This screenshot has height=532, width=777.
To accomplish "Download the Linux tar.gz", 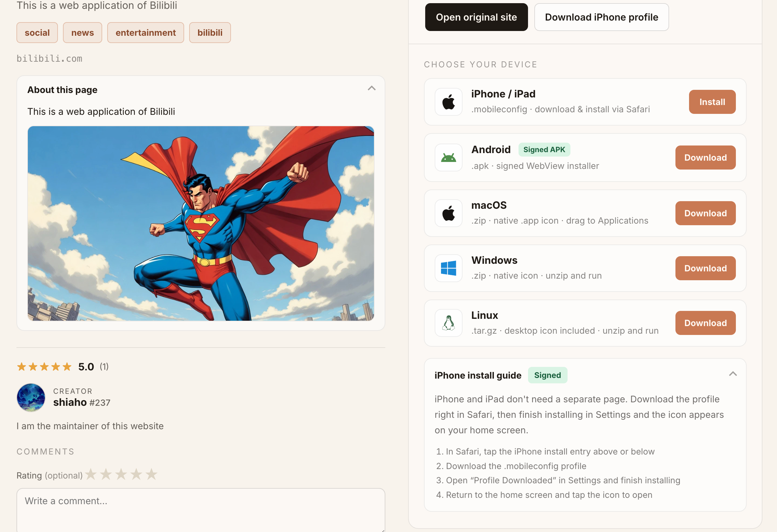I will tap(706, 323).
